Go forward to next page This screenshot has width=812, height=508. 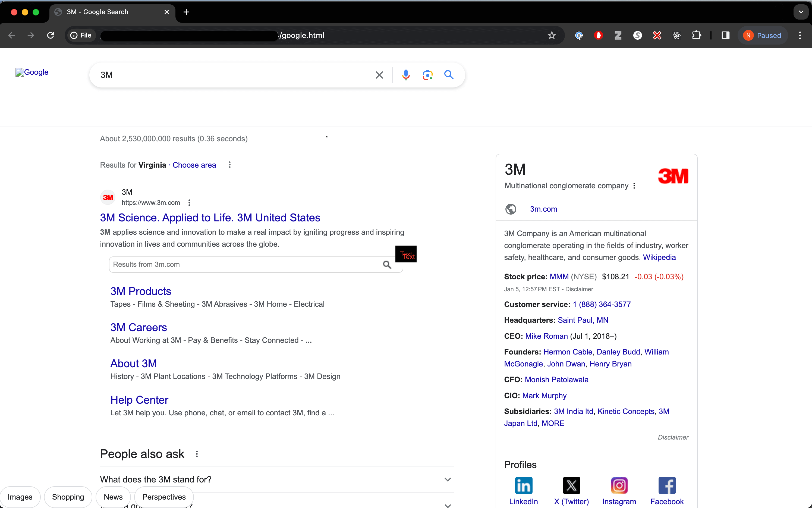31,35
